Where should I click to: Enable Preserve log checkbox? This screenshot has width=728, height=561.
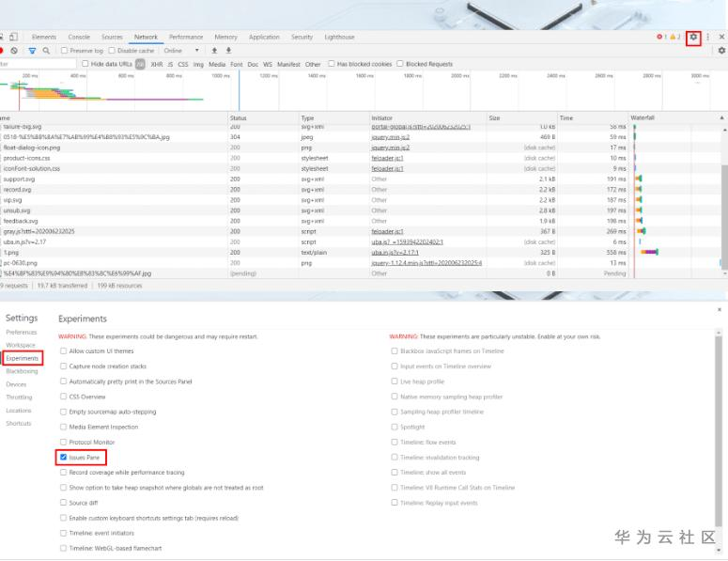(64, 51)
